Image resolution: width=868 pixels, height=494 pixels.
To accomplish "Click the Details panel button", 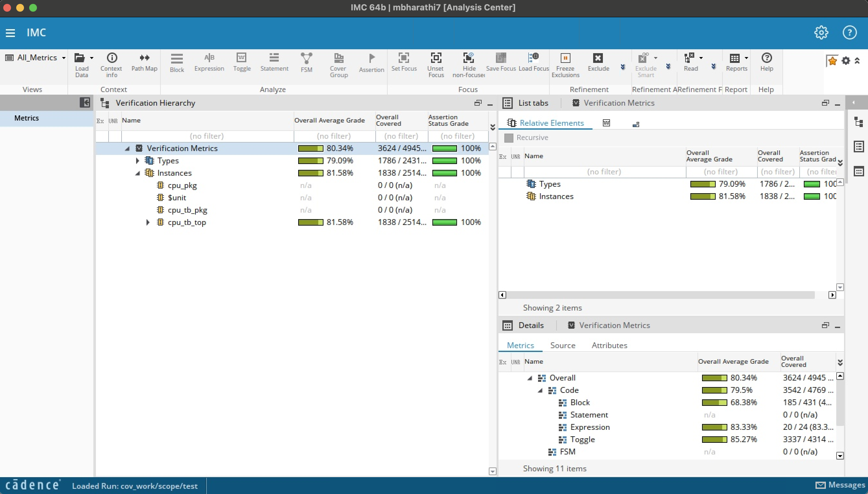I will 523,325.
